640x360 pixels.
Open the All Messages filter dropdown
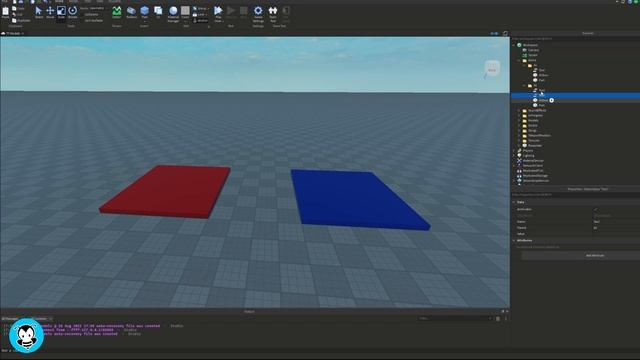pos(10,319)
